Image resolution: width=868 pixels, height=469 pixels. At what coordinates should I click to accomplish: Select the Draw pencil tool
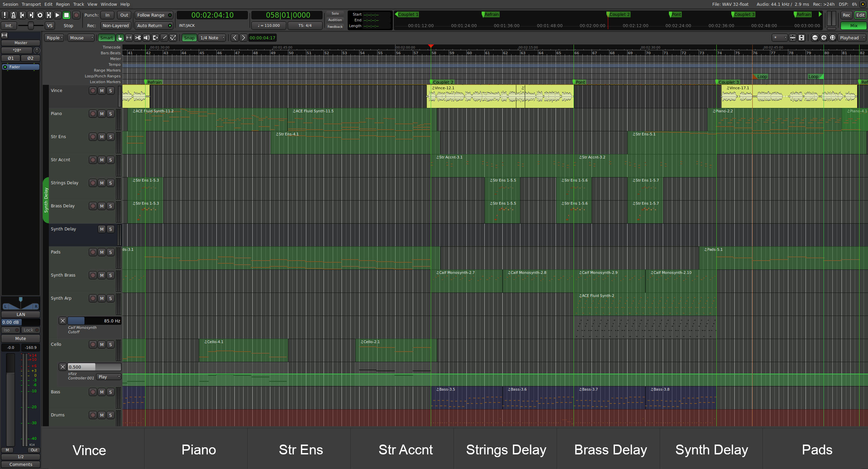(164, 38)
